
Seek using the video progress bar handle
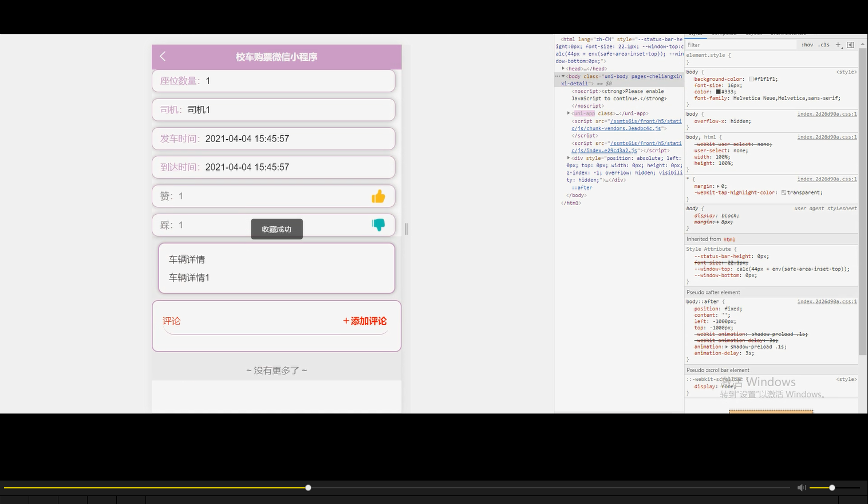pyautogui.click(x=308, y=487)
